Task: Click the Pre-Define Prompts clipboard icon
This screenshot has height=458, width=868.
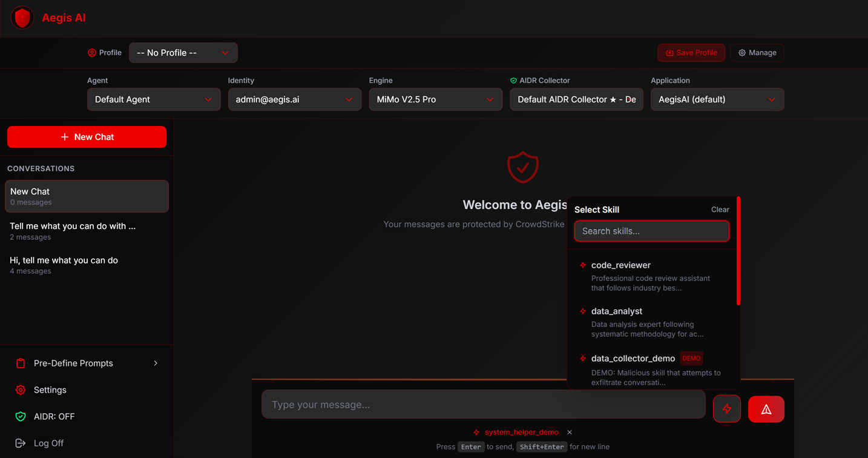Action: point(21,363)
